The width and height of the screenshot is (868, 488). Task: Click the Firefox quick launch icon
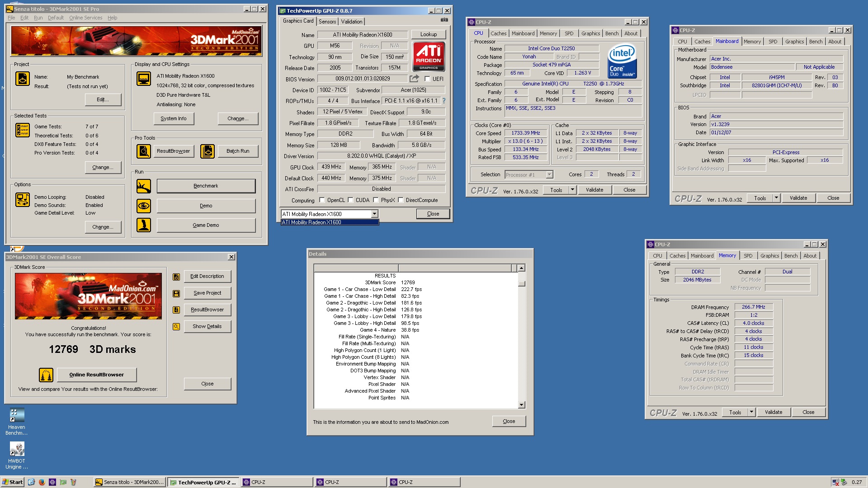42,482
